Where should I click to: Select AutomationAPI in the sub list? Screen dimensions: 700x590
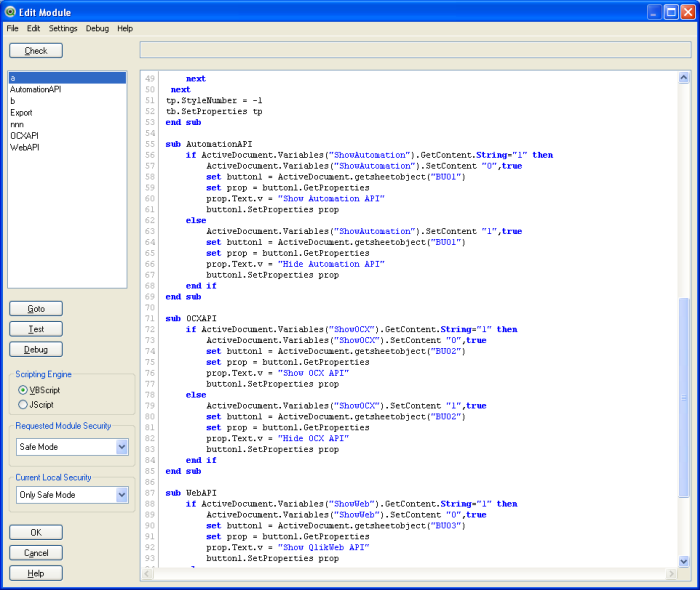pyautogui.click(x=35, y=89)
